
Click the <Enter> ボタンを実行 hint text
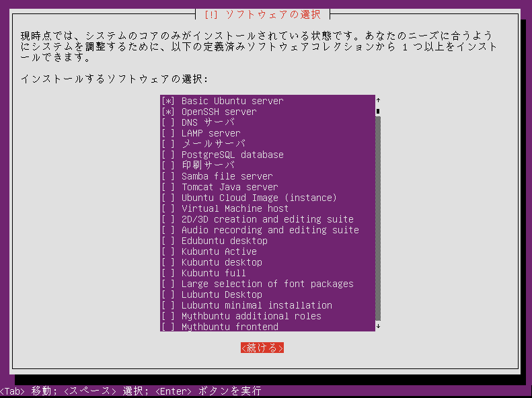click(x=208, y=391)
